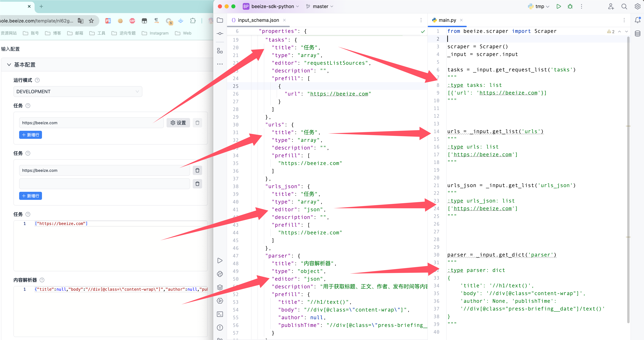
Task: Show help icon next to 内容解析器
Action: (42, 280)
